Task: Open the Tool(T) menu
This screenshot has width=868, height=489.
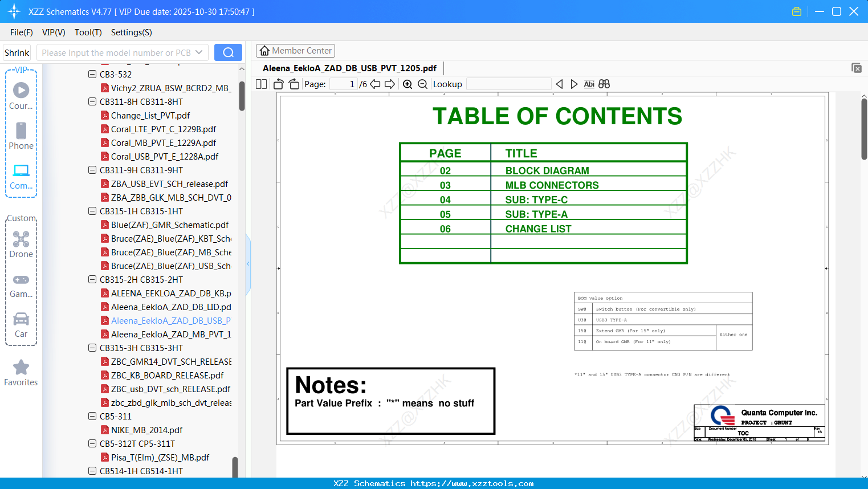Action: point(88,32)
